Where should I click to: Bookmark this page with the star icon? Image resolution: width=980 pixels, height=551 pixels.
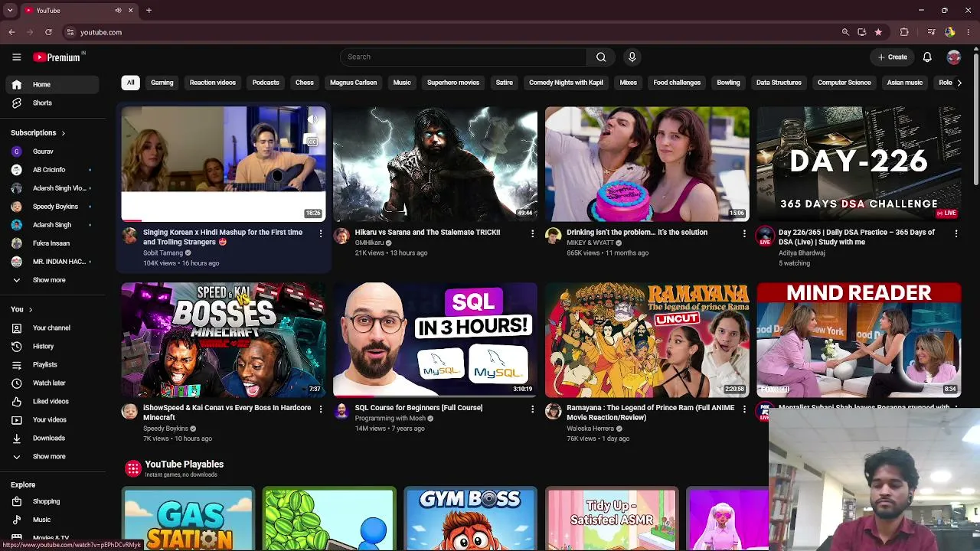tap(878, 32)
